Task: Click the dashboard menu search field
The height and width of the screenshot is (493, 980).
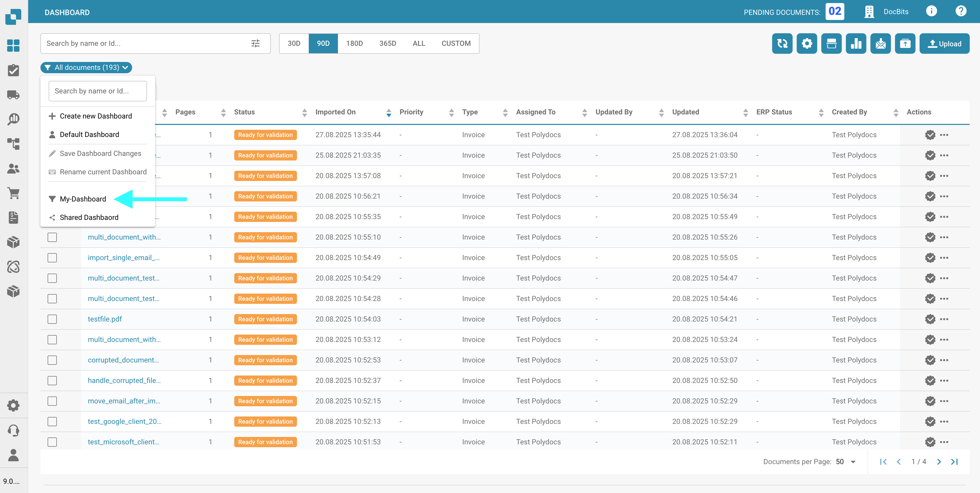Action: click(97, 91)
